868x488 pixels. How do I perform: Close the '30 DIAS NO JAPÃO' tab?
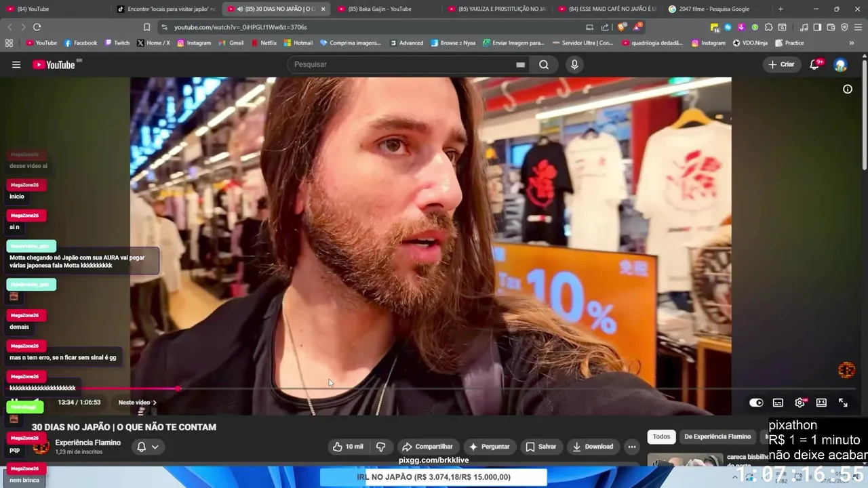tap(323, 9)
